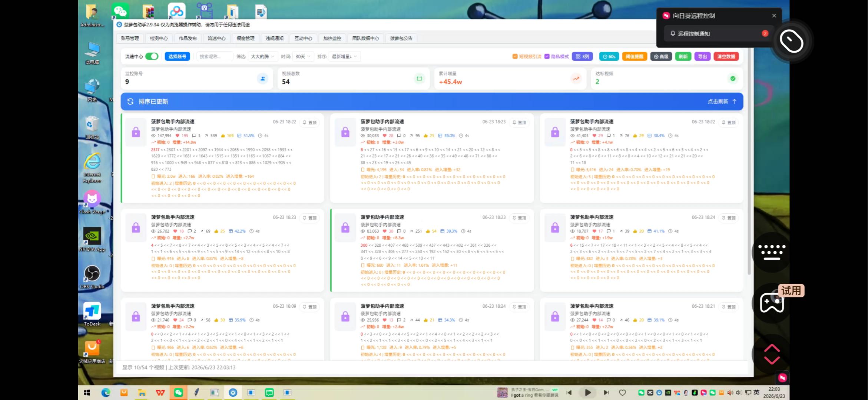Like the song with the heart icon
This screenshot has width=868, height=400.
click(x=623, y=393)
